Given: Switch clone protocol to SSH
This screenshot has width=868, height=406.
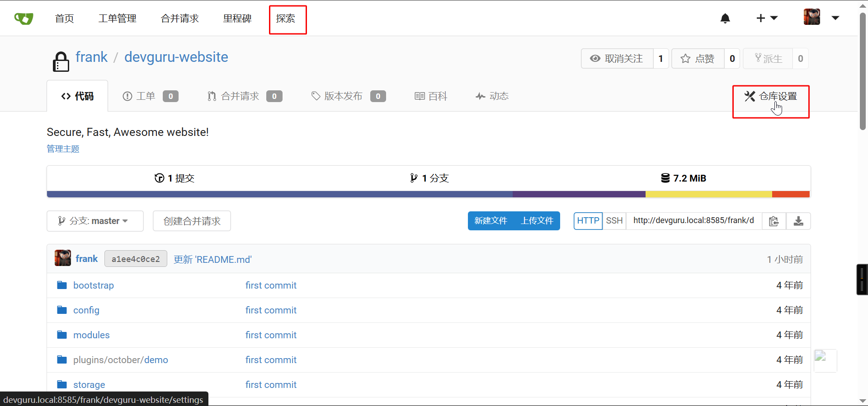Looking at the screenshot, I should [614, 221].
